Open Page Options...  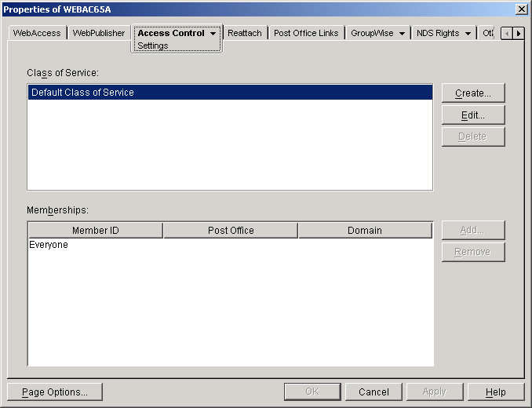click(x=55, y=392)
